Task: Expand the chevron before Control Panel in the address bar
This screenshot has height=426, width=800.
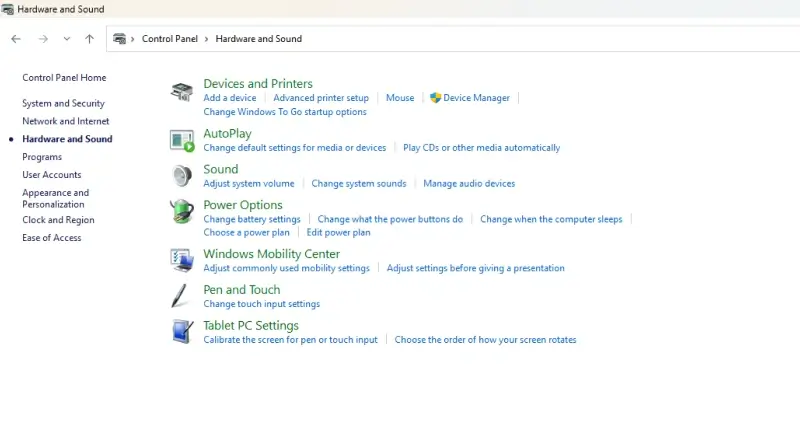Action: pyautogui.click(x=133, y=39)
